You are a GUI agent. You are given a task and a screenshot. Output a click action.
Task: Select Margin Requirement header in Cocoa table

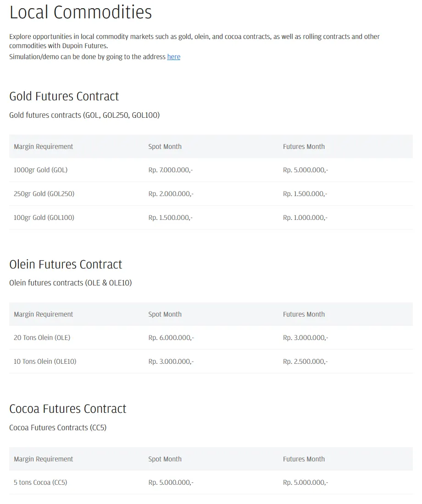44,459
